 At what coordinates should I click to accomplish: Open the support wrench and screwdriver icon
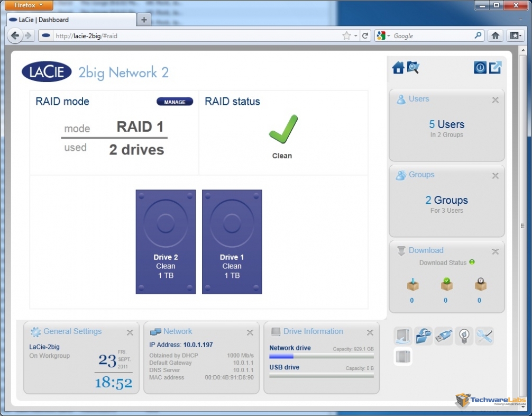tap(484, 336)
